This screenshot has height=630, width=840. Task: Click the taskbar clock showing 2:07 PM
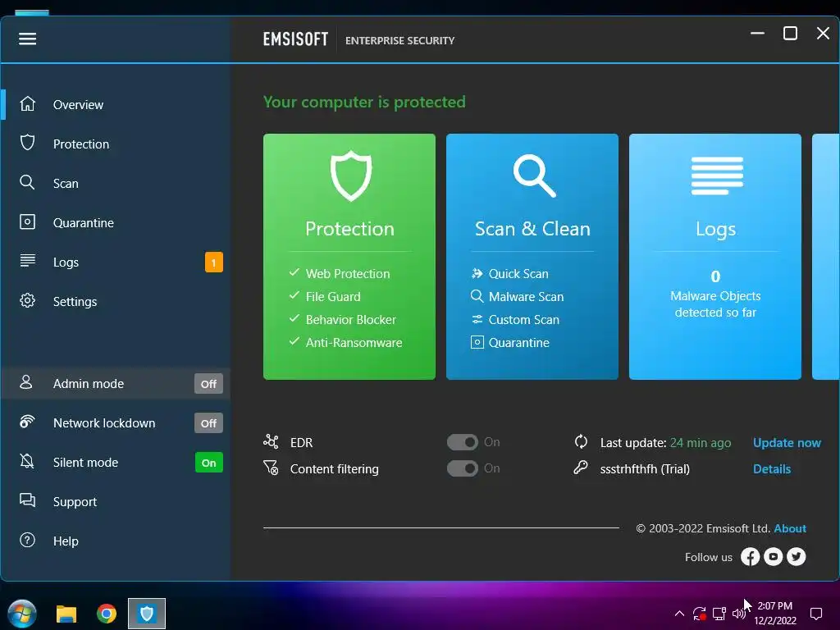coord(774,613)
